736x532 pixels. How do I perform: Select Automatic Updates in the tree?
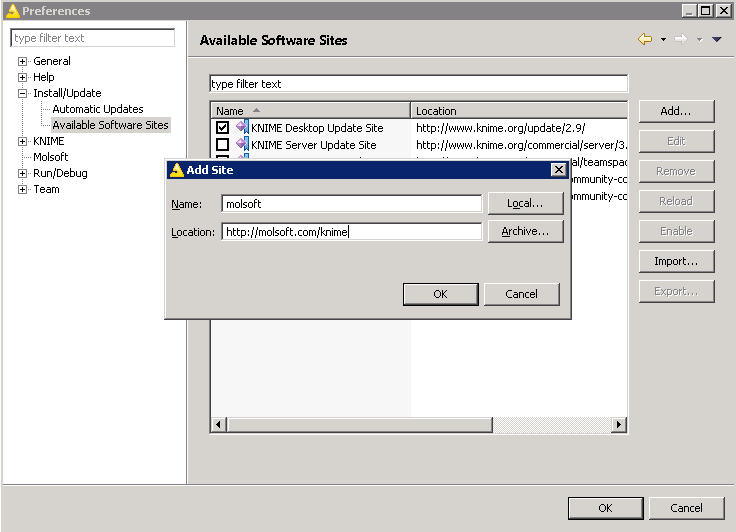click(x=97, y=109)
